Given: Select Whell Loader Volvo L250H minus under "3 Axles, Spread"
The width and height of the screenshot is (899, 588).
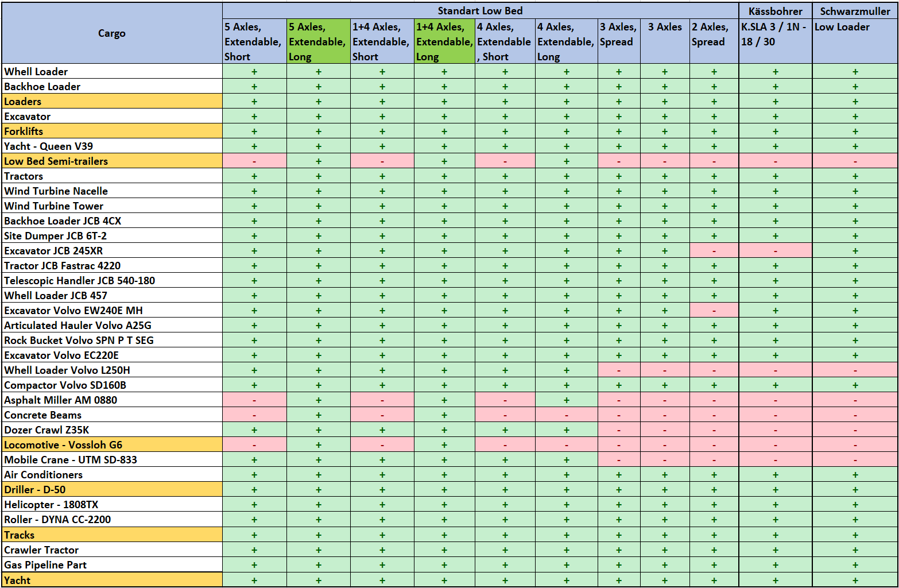Looking at the screenshot, I should point(619,370).
